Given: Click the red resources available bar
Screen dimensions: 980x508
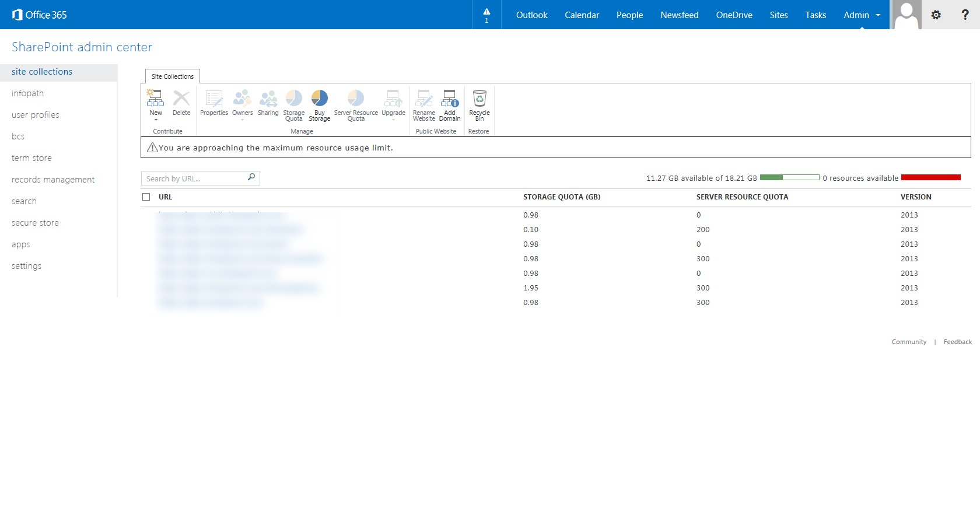Looking at the screenshot, I should [x=931, y=177].
